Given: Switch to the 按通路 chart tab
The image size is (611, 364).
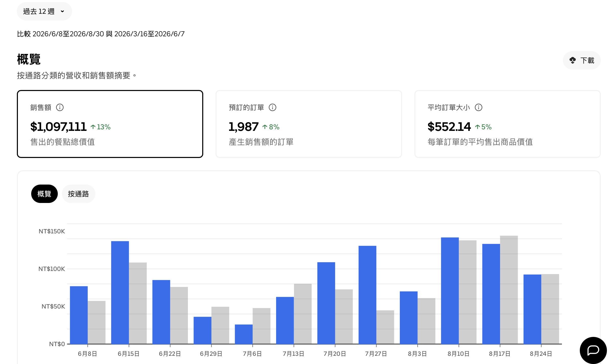Looking at the screenshot, I should click(78, 194).
